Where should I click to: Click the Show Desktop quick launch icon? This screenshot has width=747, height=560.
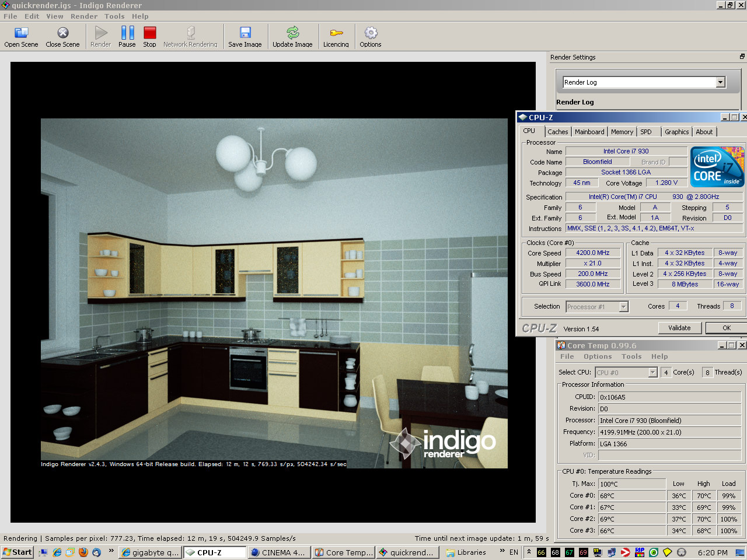tap(44, 552)
